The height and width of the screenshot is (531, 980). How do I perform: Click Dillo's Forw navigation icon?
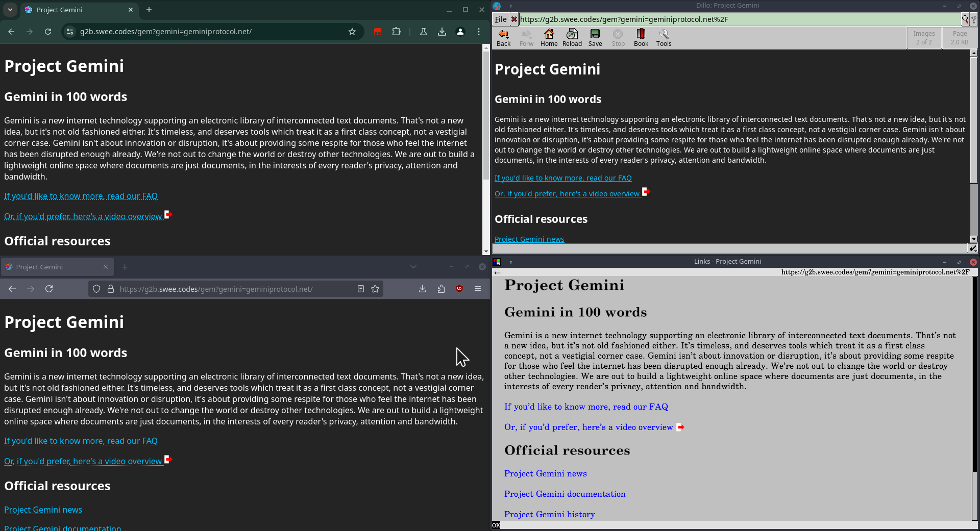coord(526,37)
